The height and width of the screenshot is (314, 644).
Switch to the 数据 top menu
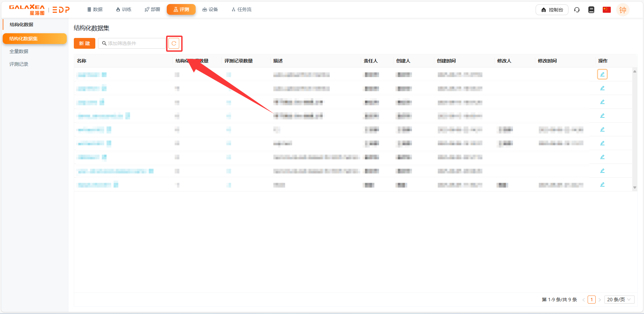pos(95,9)
